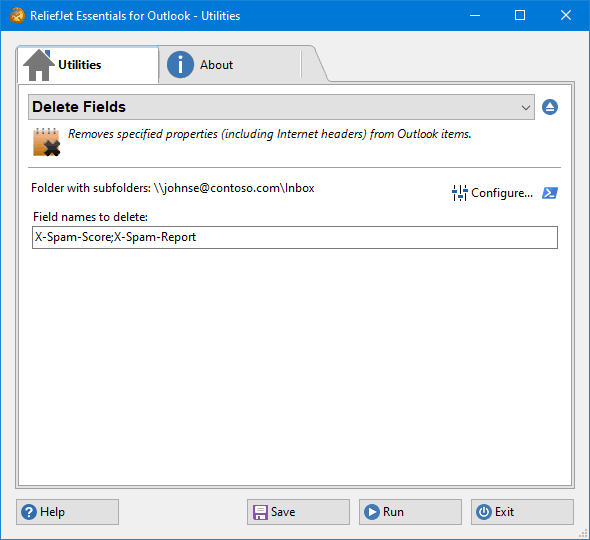Open the Configure... settings
The height and width of the screenshot is (540, 590).
pyautogui.click(x=493, y=193)
